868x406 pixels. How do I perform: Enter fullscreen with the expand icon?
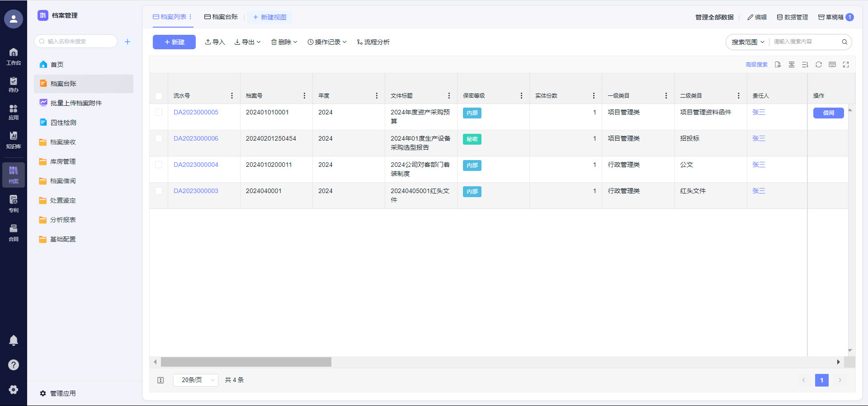tap(845, 65)
